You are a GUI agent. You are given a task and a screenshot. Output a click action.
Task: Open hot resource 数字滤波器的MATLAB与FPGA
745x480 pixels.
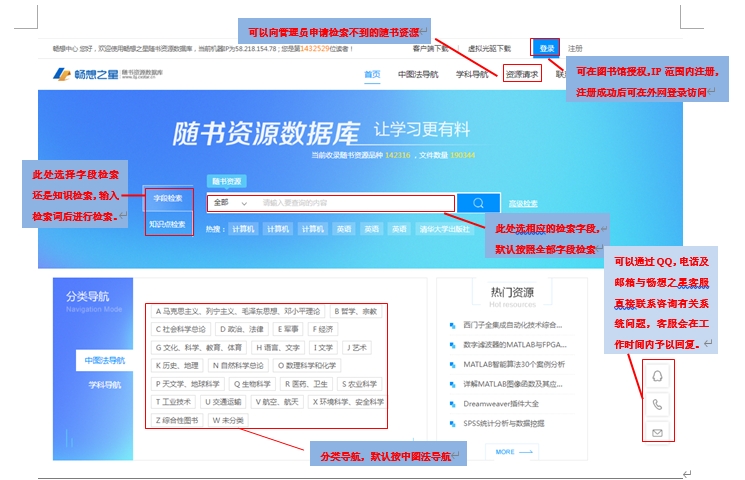pos(514,345)
